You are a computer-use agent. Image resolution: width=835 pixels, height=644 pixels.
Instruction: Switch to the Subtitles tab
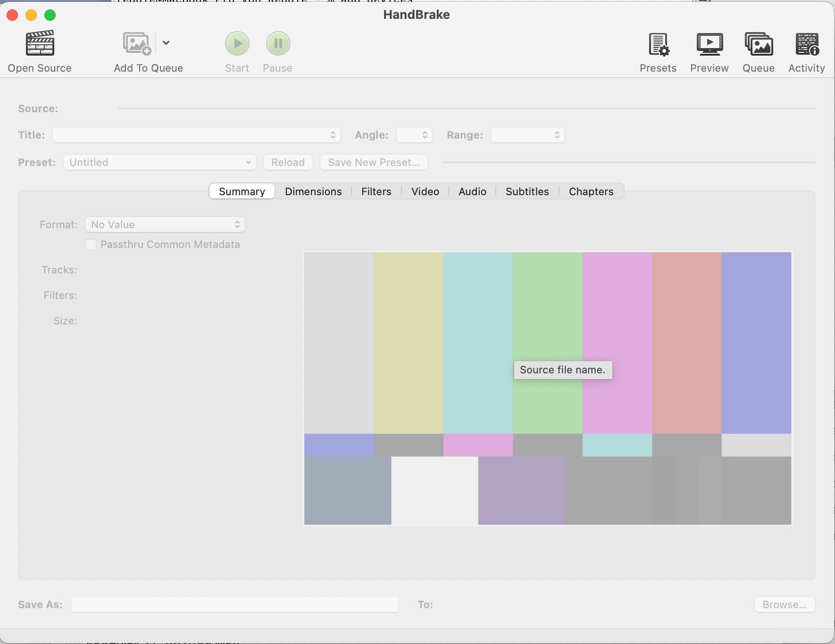[527, 191]
